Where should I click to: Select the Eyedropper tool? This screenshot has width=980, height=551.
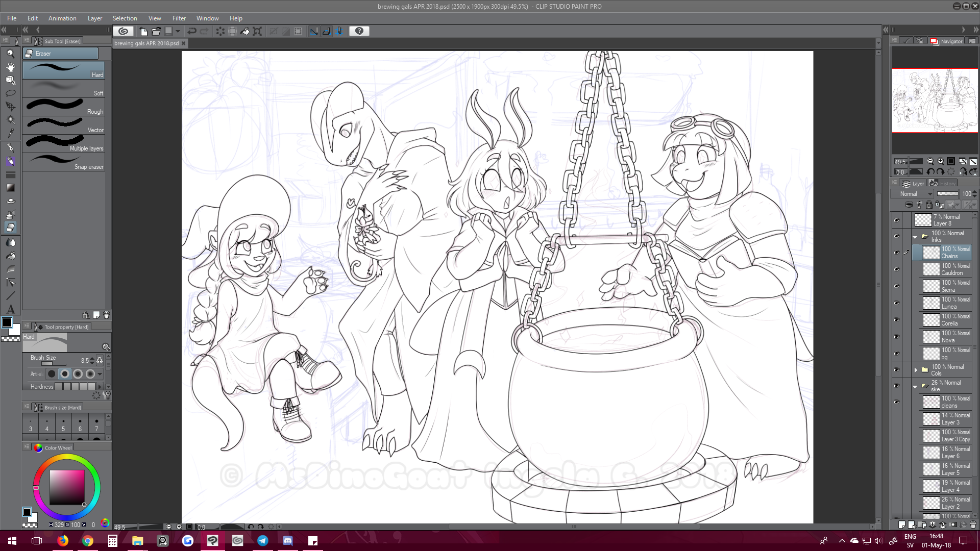point(10,133)
